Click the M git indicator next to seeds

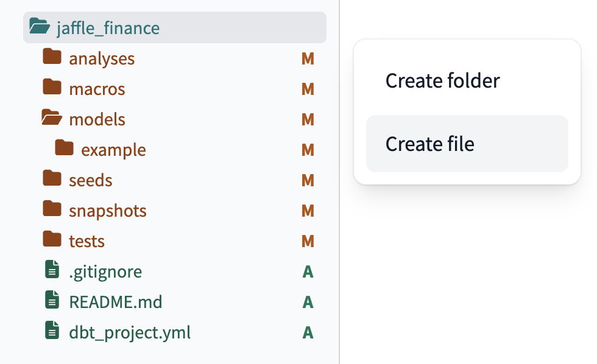[308, 180]
